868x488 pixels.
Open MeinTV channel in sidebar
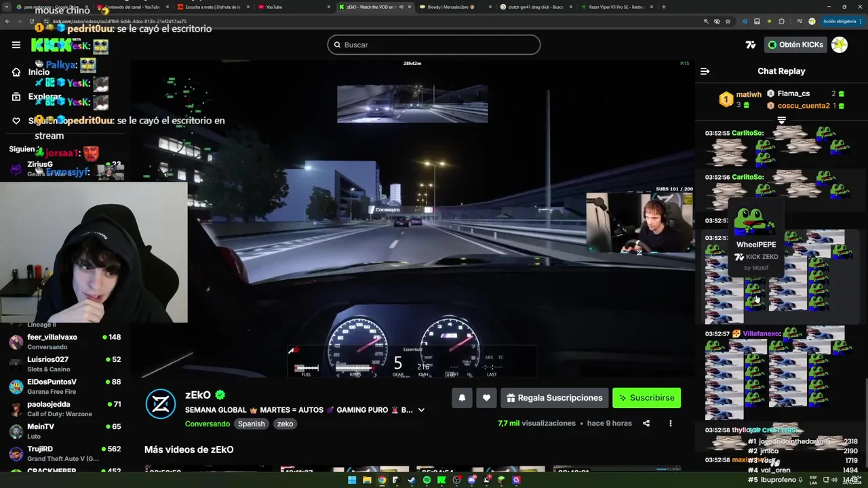tap(64, 431)
